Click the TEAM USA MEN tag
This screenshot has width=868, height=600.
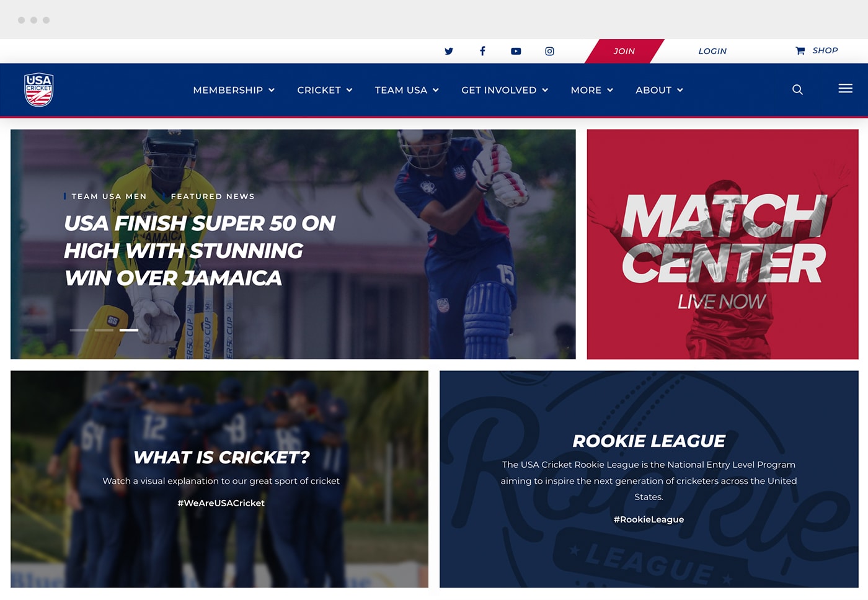(x=109, y=196)
